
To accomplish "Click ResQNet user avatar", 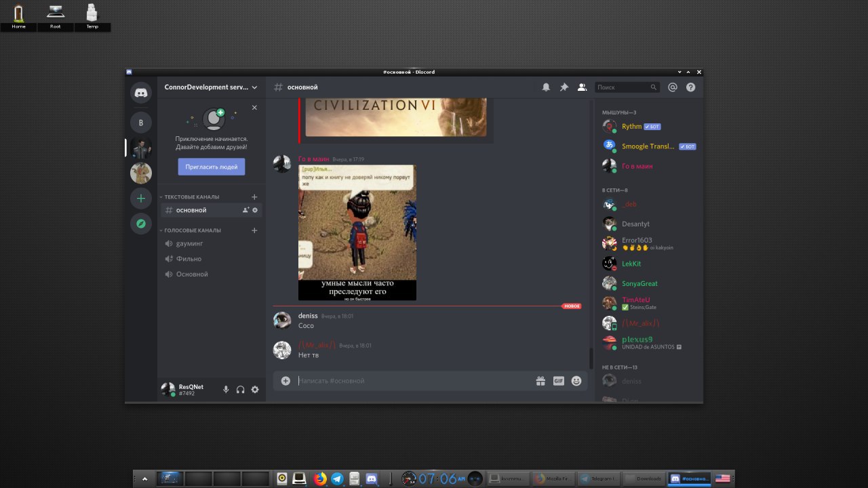I will pos(167,390).
